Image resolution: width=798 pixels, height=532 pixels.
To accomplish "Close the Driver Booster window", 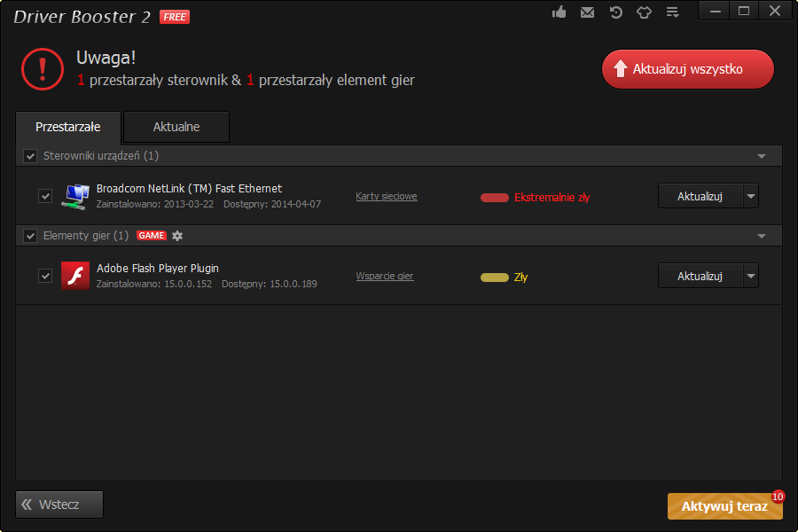I will pyautogui.click(x=775, y=11).
